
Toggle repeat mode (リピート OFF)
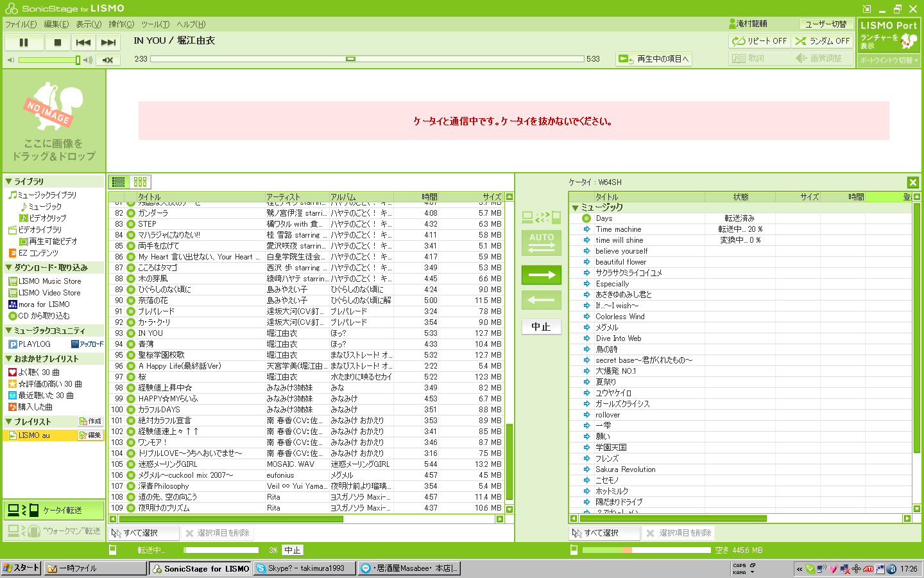pos(759,41)
